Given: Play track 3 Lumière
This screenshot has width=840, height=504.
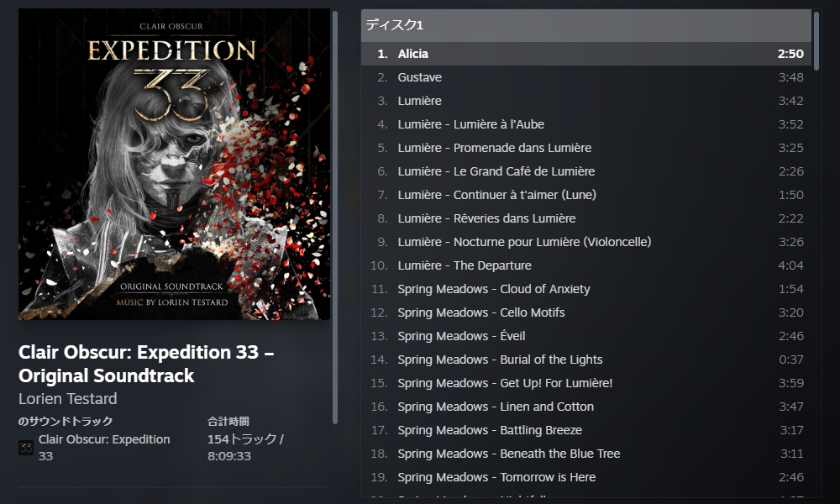Looking at the screenshot, I should tap(586, 101).
